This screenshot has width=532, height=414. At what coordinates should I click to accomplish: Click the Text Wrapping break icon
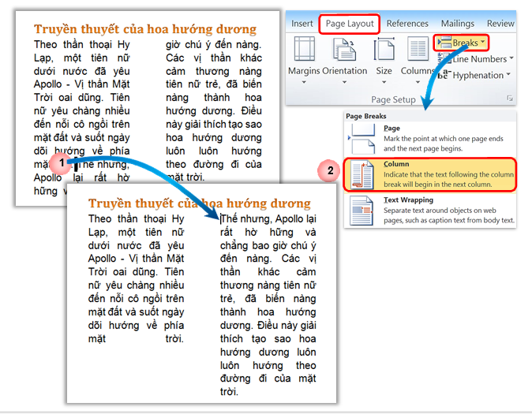[x=362, y=211]
